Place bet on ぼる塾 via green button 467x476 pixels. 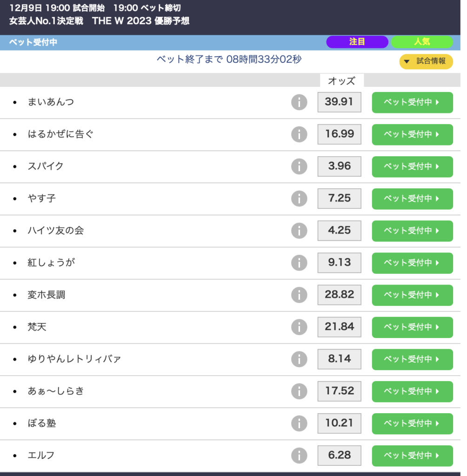(x=412, y=423)
